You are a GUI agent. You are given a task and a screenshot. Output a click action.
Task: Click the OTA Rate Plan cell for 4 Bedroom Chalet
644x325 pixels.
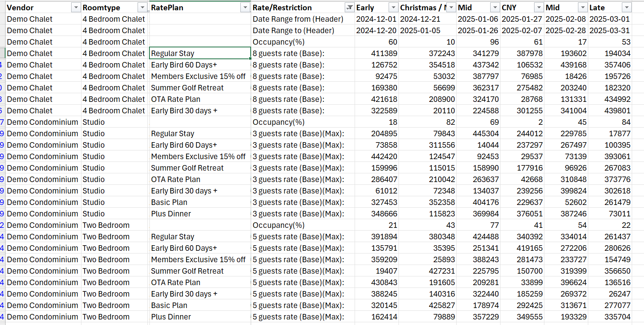(x=176, y=99)
